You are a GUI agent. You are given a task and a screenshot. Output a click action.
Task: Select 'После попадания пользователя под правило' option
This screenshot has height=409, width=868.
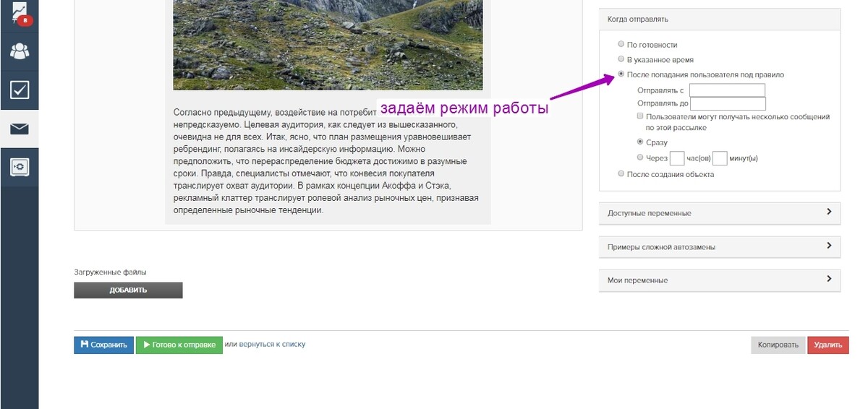pos(621,74)
